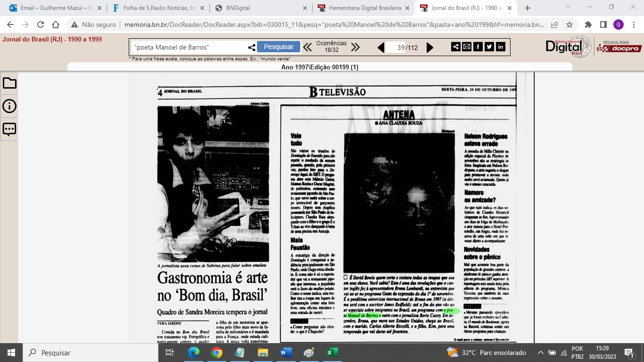The height and width of the screenshot is (362, 644).
Task: Bookmark this page with the star icon
Action: pyautogui.click(x=569, y=25)
